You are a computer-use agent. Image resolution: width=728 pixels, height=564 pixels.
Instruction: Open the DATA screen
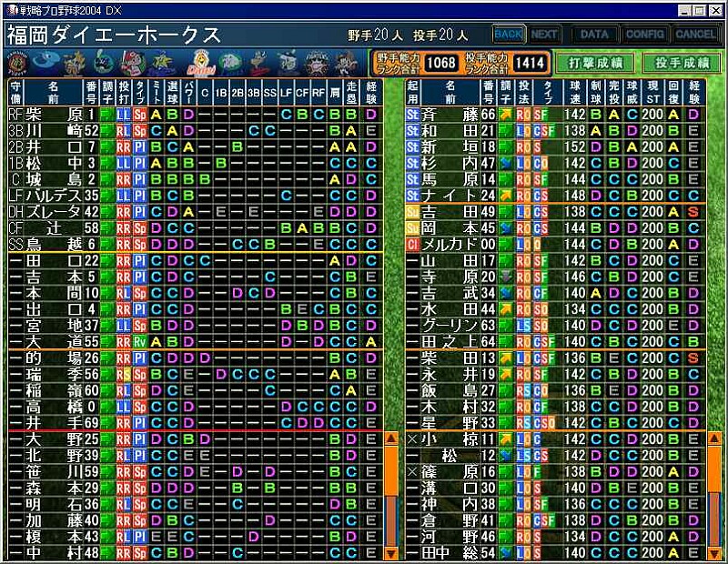(x=594, y=35)
